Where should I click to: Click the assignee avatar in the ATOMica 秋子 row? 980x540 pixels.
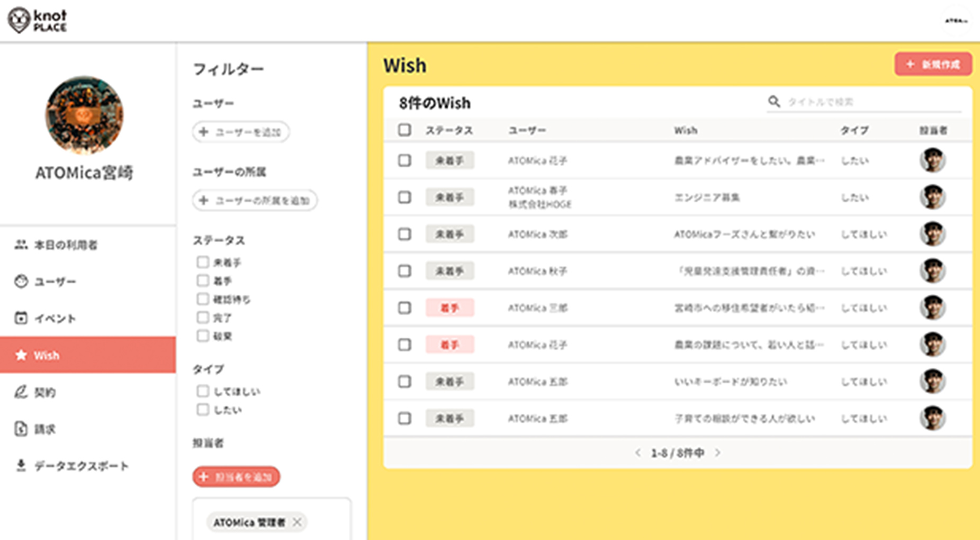[x=932, y=271]
